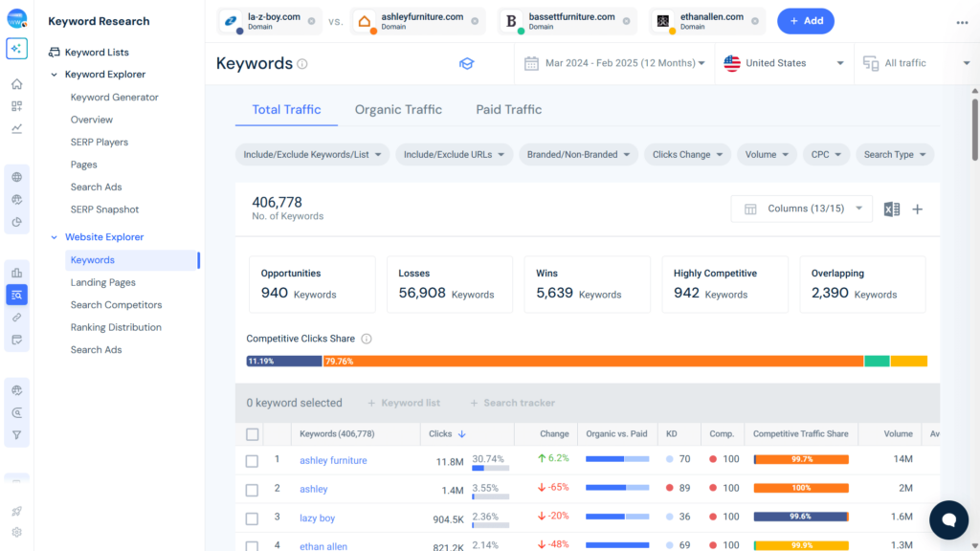Select all keywords using header checkbox
The width and height of the screenshot is (980, 551).
[252, 433]
